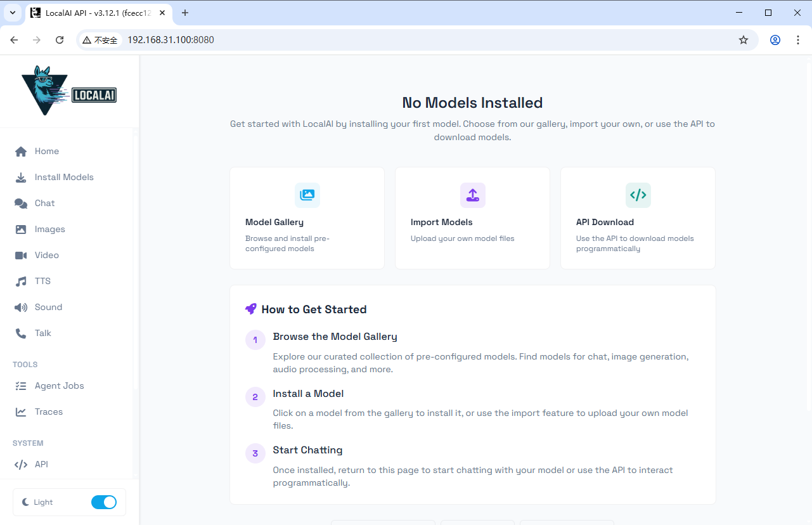Open the Talk sidebar item
This screenshot has height=525, width=812.
70,334
